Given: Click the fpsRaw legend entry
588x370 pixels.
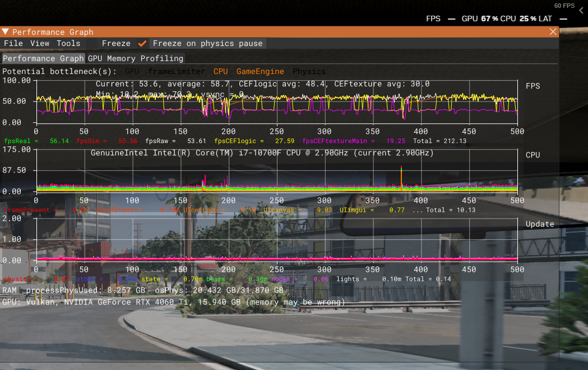Looking at the screenshot, I should [175, 141].
